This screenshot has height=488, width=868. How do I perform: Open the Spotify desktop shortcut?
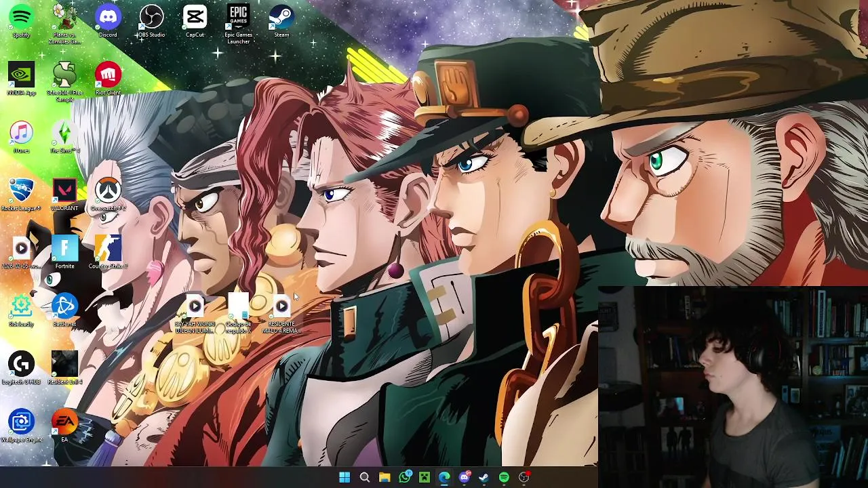click(21, 21)
